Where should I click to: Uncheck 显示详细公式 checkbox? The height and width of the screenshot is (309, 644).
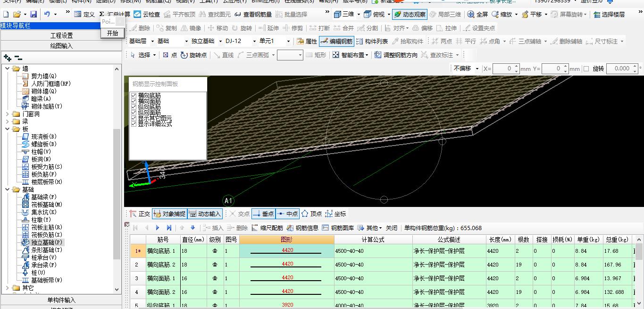click(x=134, y=124)
